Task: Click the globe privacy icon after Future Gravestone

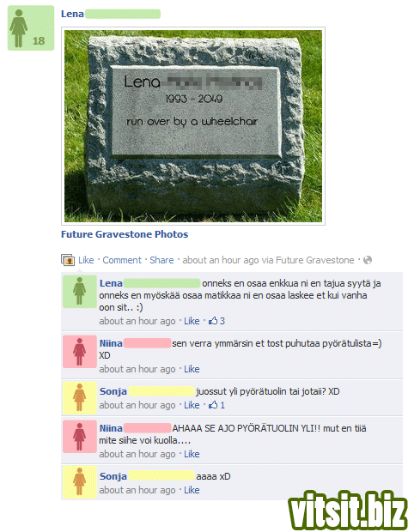Action: click(x=368, y=260)
